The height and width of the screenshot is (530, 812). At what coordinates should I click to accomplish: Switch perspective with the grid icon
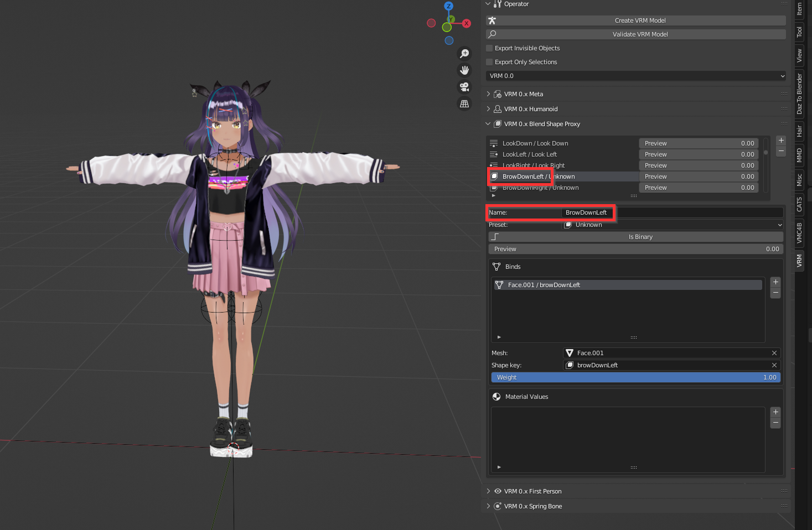click(x=464, y=103)
